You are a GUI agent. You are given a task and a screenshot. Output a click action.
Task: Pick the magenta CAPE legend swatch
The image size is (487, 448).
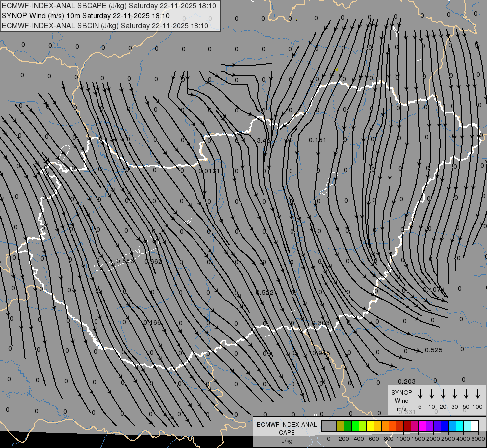(x=422, y=426)
